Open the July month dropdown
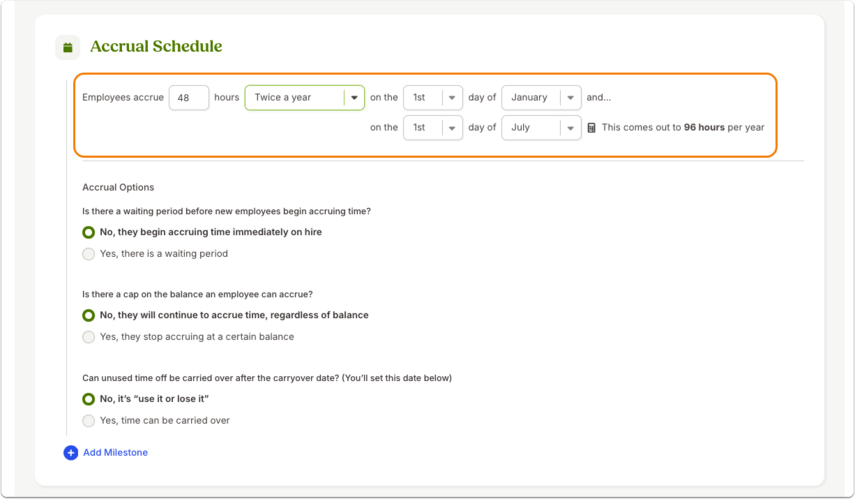Viewport: 855px width, 499px height. click(x=541, y=128)
